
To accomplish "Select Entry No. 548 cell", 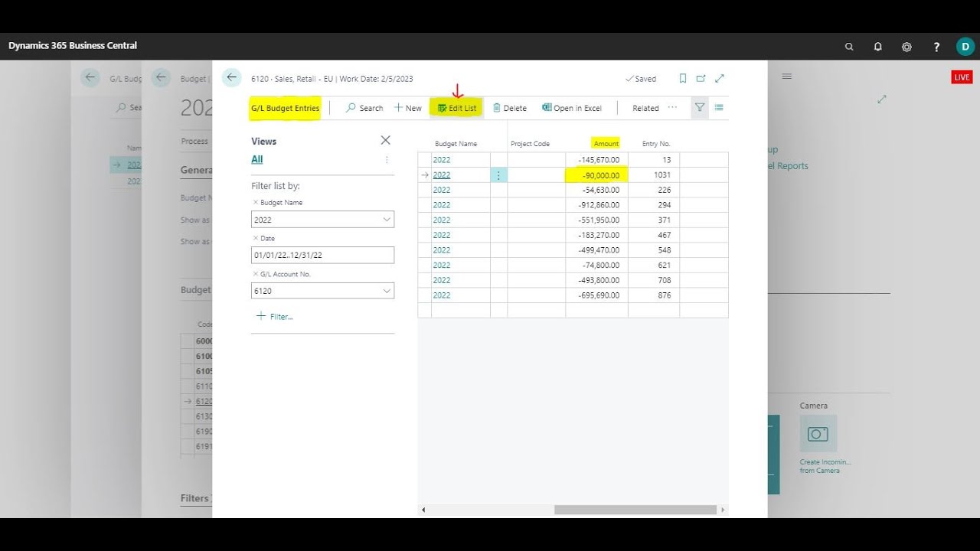I will 654,250.
